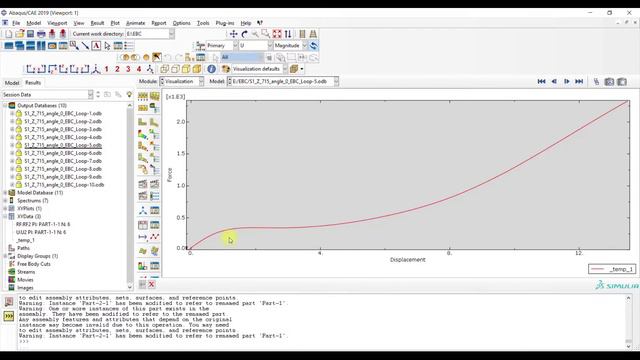Click the Plot Contours on Deformed Shape icon
Viewport: 640px width, 360px height.
(x=142, y=134)
